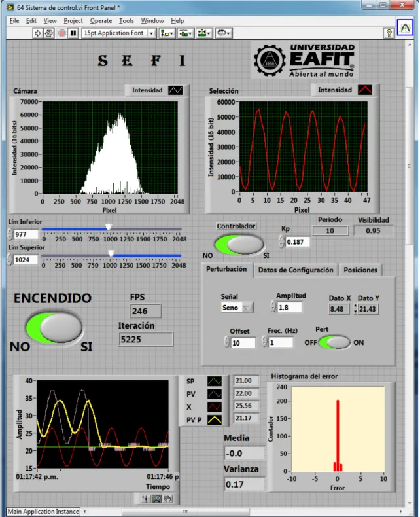Click the LabVIEW icon in the title bar

point(10,7)
